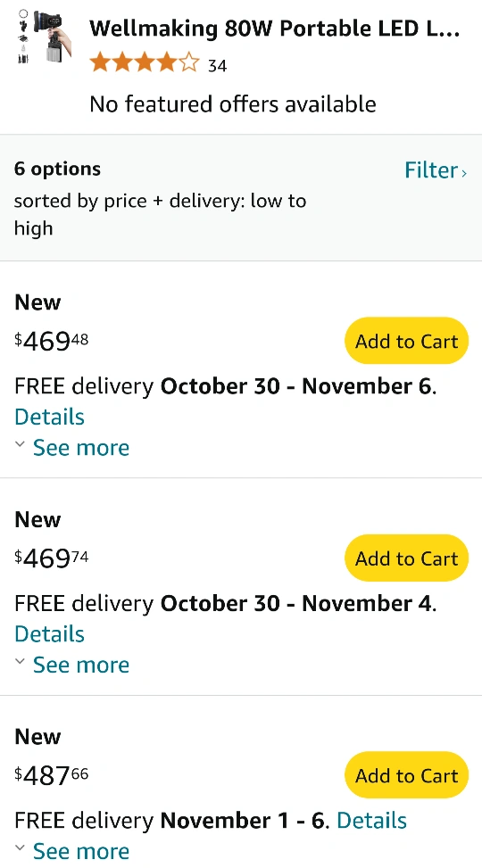Expand See more under $469.74 offer
The image size is (482, 868).
click(x=81, y=665)
